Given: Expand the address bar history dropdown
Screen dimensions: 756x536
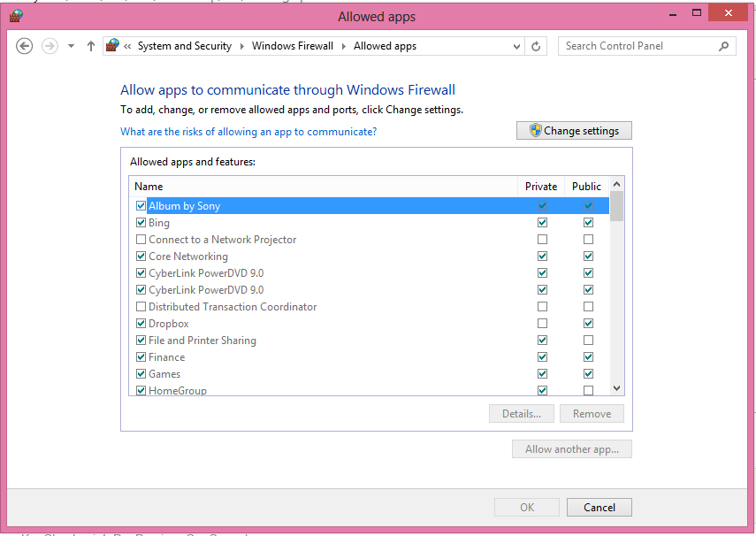Looking at the screenshot, I should (x=516, y=46).
